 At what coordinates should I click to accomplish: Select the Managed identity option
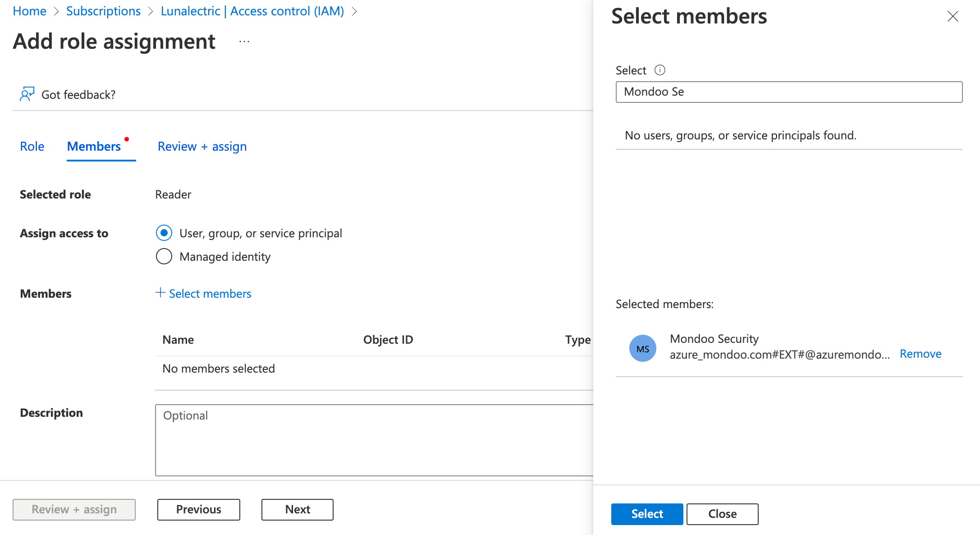[x=164, y=256]
